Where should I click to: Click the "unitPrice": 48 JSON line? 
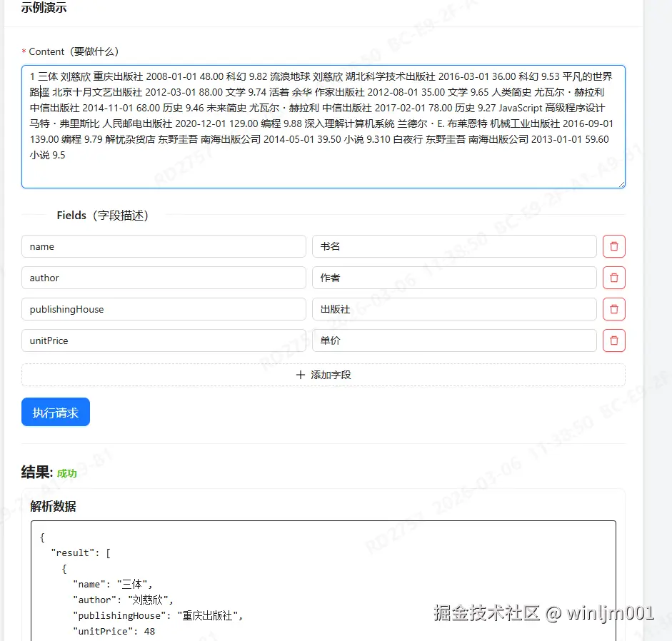pos(114,631)
